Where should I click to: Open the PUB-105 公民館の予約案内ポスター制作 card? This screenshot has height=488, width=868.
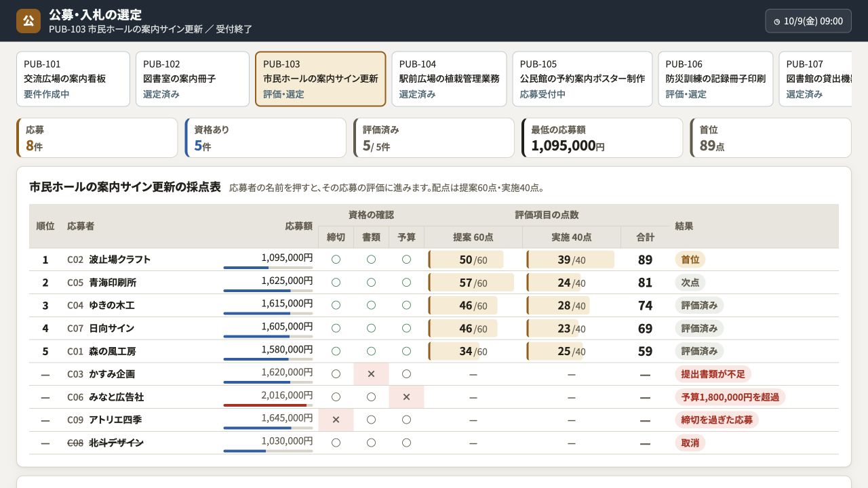pyautogui.click(x=583, y=79)
